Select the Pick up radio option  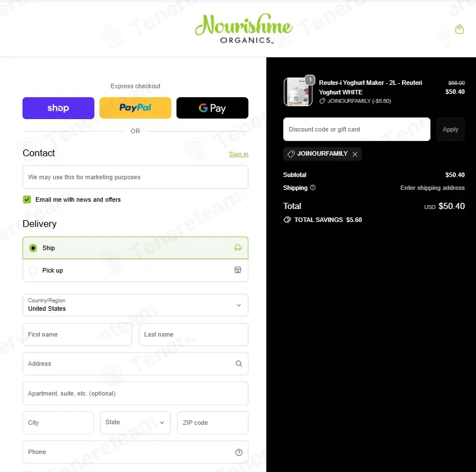tap(33, 270)
